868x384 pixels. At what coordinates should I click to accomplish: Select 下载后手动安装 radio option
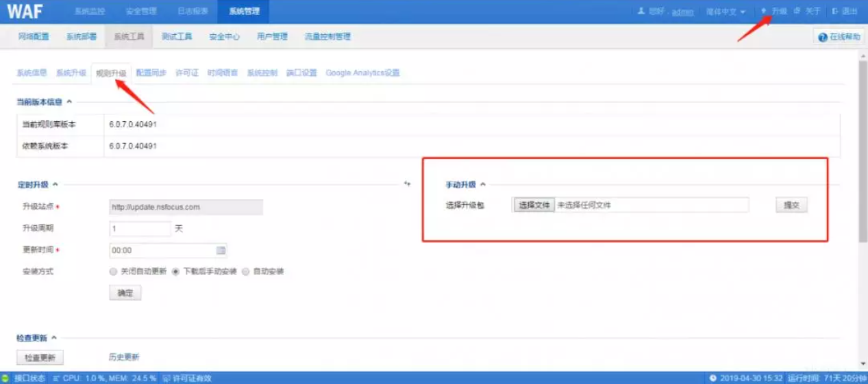[x=176, y=272]
